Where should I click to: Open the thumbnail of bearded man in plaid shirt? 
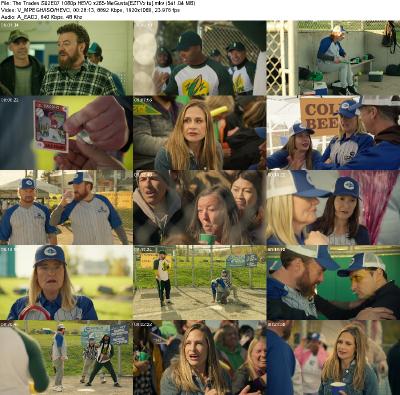tap(66, 58)
